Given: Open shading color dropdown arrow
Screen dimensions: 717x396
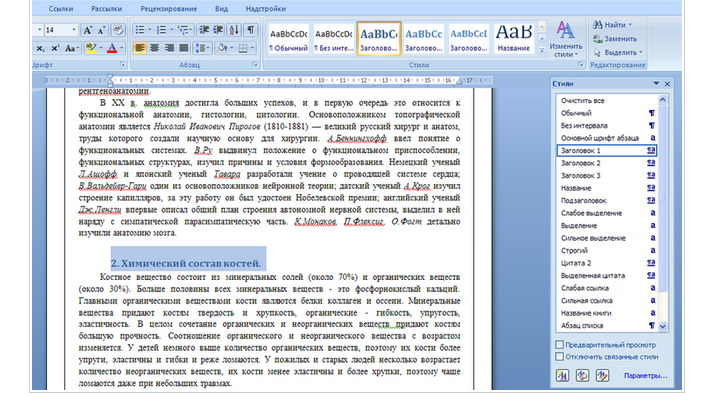Looking at the screenshot, I should [231, 48].
